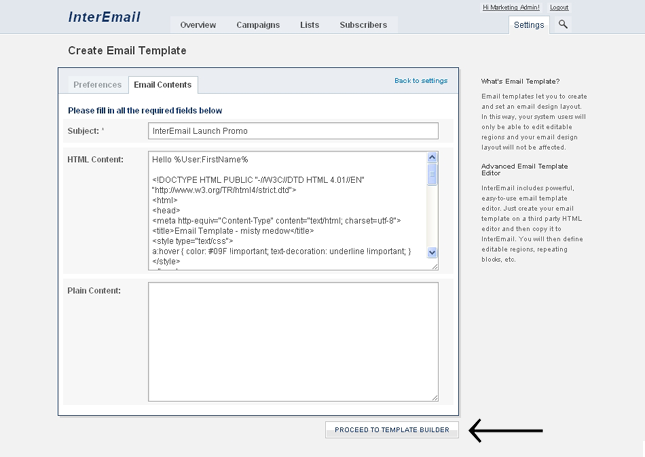Click the Plain Content resize grip
The height and width of the screenshot is (457, 645).
[434, 397]
